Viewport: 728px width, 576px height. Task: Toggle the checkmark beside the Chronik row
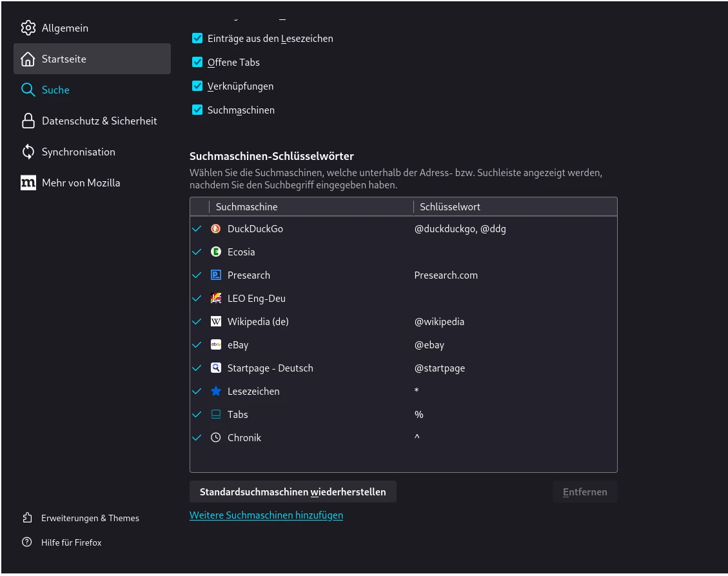197,438
